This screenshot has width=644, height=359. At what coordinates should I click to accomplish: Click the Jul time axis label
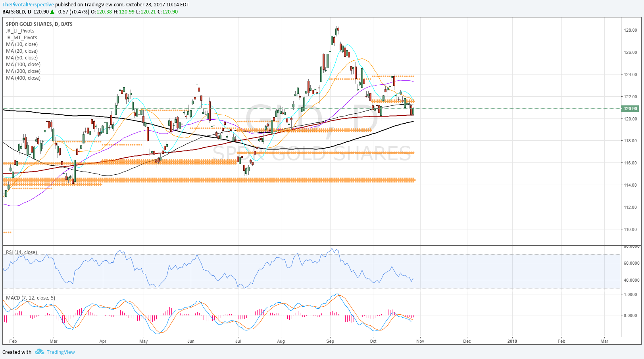pyautogui.click(x=238, y=341)
